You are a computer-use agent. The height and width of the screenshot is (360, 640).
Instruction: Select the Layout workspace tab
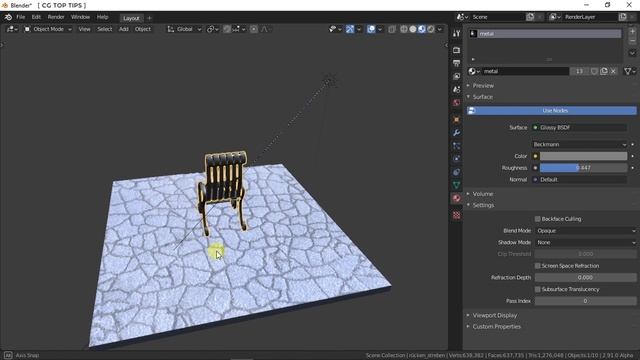(x=131, y=18)
